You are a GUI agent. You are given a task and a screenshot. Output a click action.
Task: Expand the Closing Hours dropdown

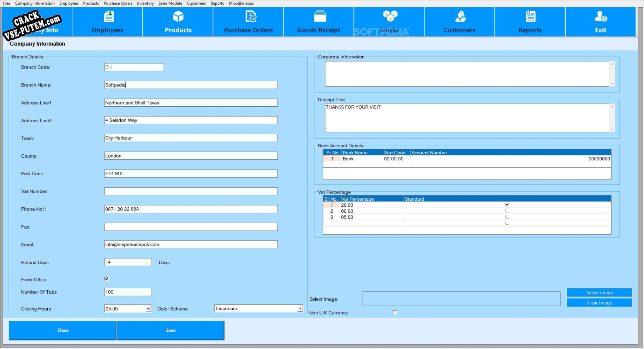tap(148, 309)
